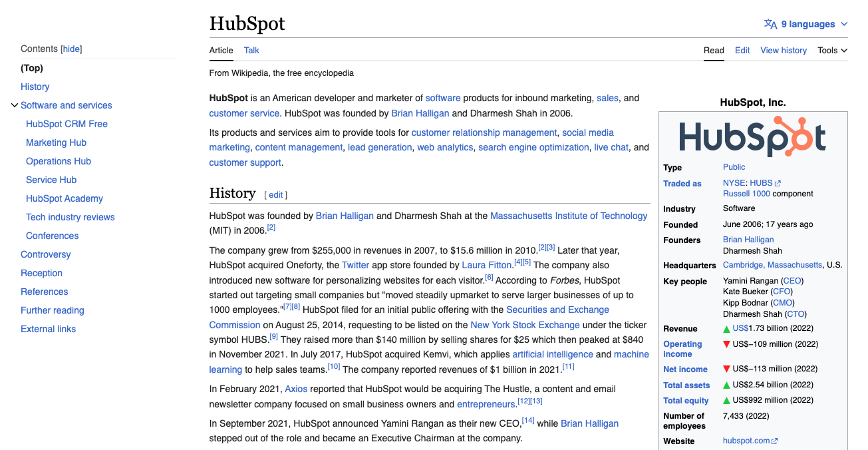This screenshot has width=868, height=450.
Task: Click citation reference [11]
Action: point(568,367)
